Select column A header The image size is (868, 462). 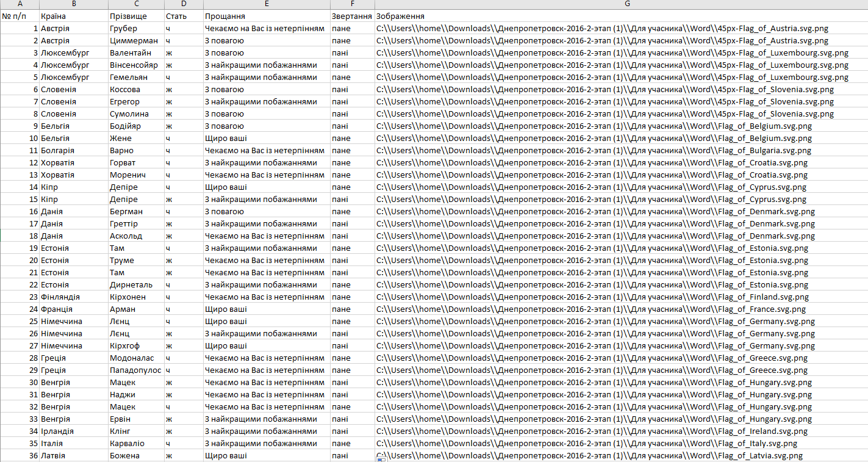coord(20,4)
